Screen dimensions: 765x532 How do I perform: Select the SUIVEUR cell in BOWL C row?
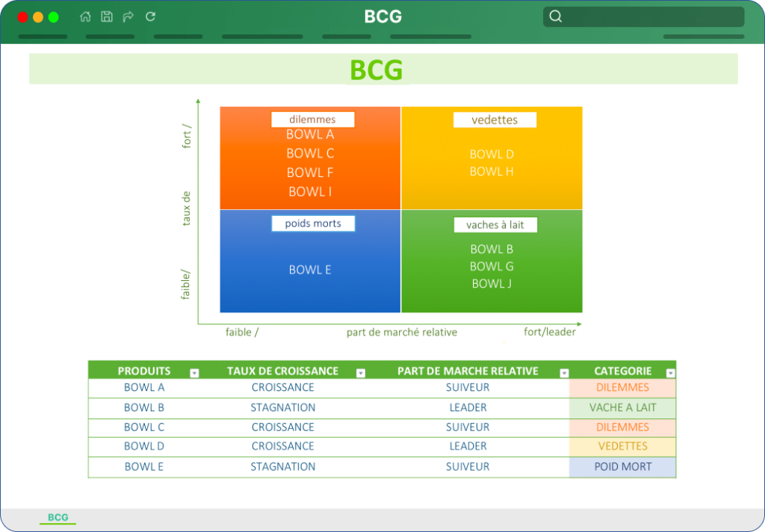pyautogui.click(x=468, y=427)
